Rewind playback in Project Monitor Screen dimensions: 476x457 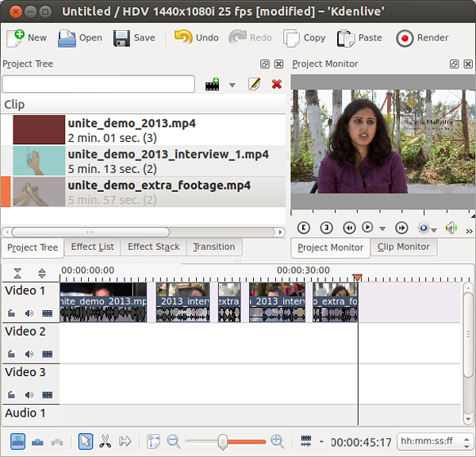pyautogui.click(x=348, y=228)
